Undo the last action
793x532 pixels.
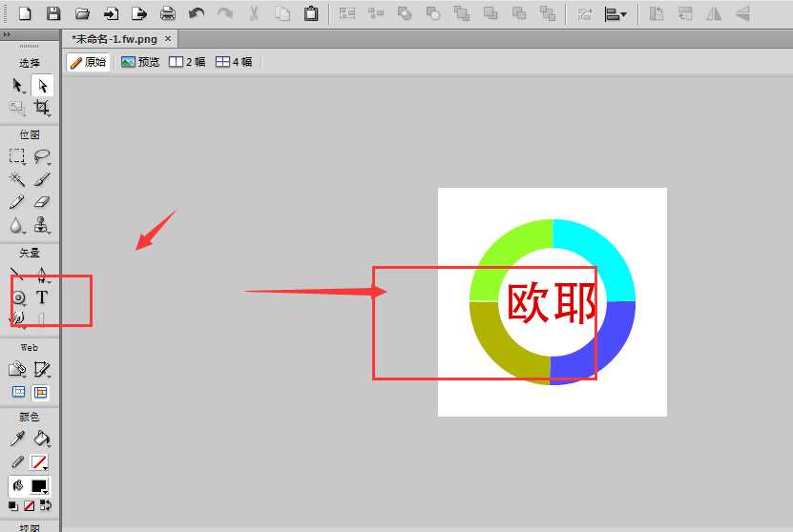(197, 13)
